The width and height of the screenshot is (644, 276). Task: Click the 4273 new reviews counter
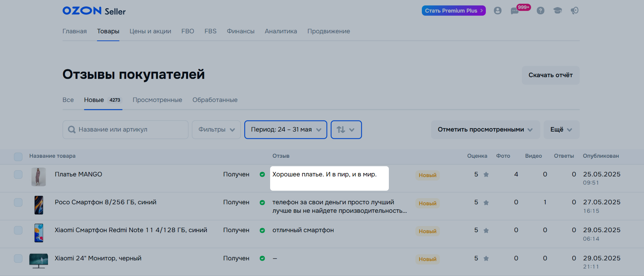pyautogui.click(x=115, y=100)
